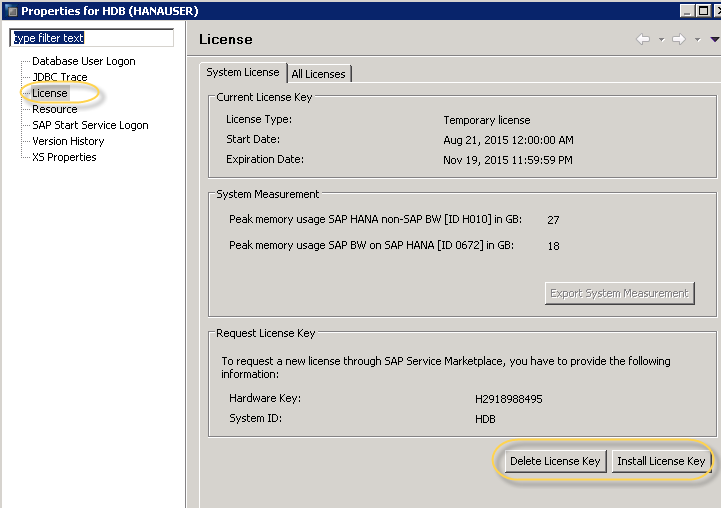Focus the type filter text field
Screen dimensions: 721x508
pos(91,38)
